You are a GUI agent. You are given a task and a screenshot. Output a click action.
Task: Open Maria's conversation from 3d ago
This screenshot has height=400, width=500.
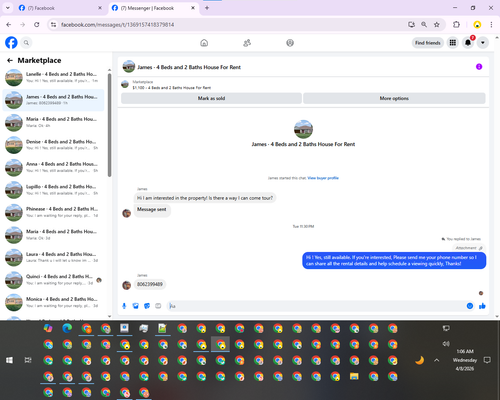pos(53,234)
